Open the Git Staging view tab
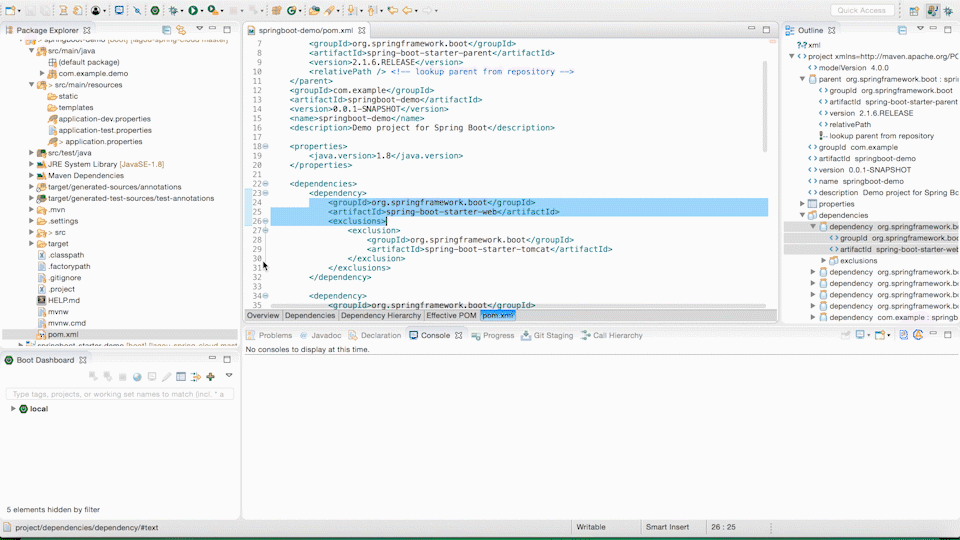Screen dimensions: 960x540 coord(547,336)
